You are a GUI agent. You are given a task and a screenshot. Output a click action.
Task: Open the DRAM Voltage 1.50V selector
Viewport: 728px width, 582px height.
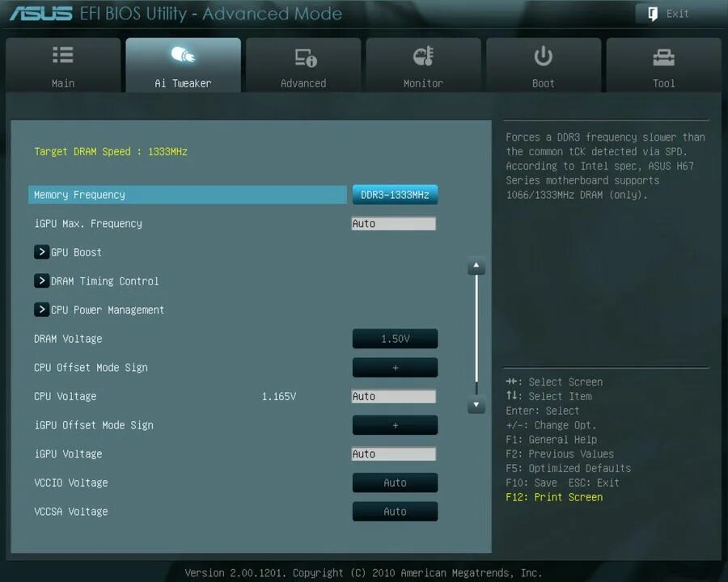pos(395,339)
